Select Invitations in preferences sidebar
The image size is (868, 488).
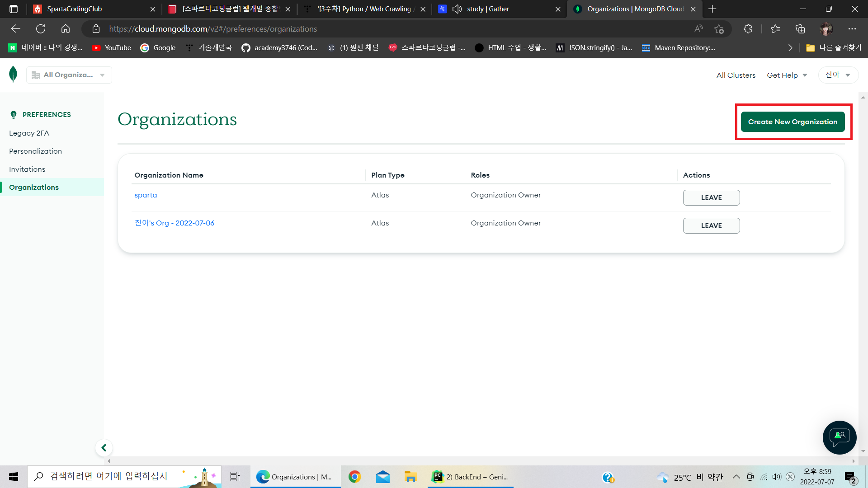[27, 169]
